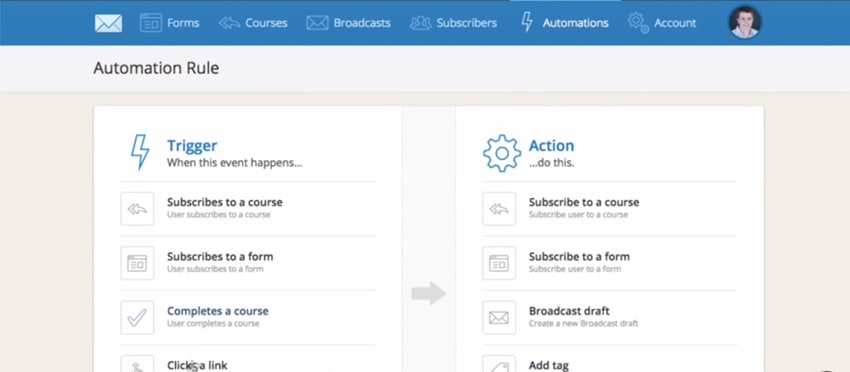
Task: Click the Account gear icon
Action: pos(638,22)
